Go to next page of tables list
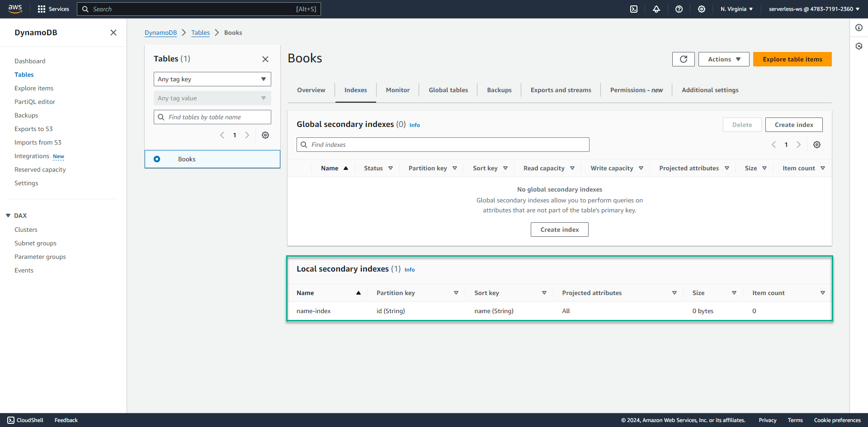868x427 pixels. click(247, 135)
